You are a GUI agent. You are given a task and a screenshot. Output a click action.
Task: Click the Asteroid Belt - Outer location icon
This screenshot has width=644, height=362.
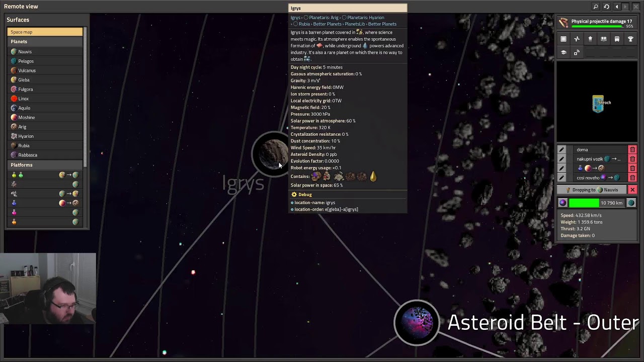click(417, 322)
